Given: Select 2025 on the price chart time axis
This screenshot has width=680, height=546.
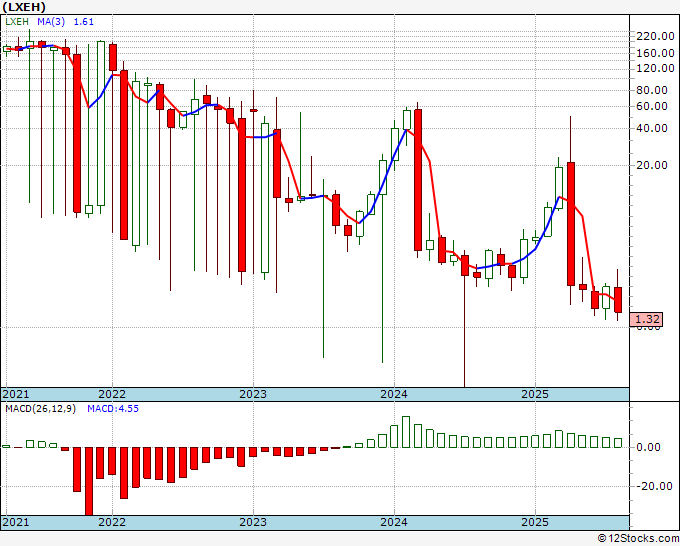Looking at the screenshot, I should [535, 394].
